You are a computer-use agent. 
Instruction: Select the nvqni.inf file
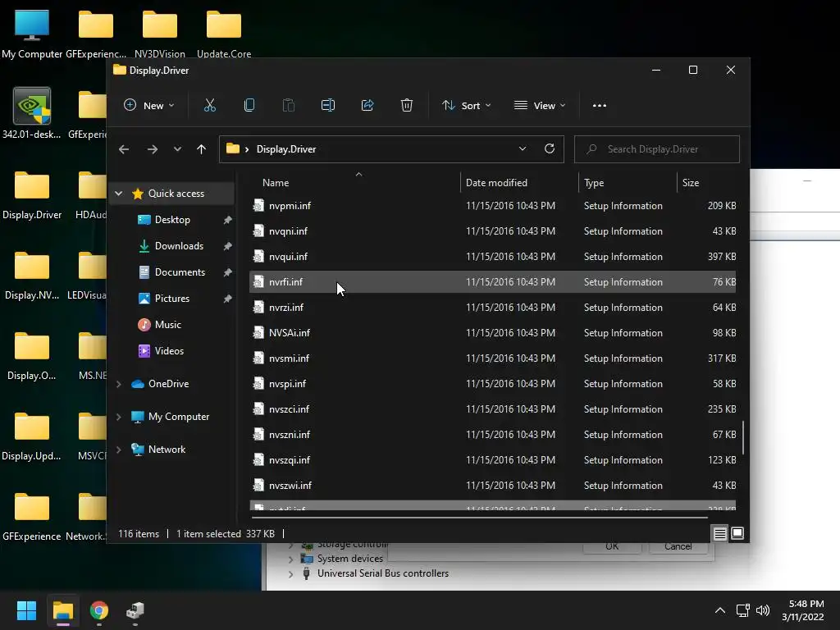[x=493, y=231]
